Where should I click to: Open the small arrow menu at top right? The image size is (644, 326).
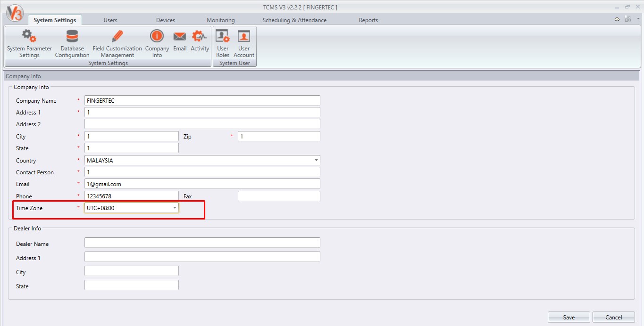click(638, 18)
